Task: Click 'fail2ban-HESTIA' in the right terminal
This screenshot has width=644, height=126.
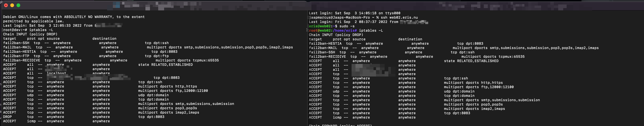Action: [325, 44]
